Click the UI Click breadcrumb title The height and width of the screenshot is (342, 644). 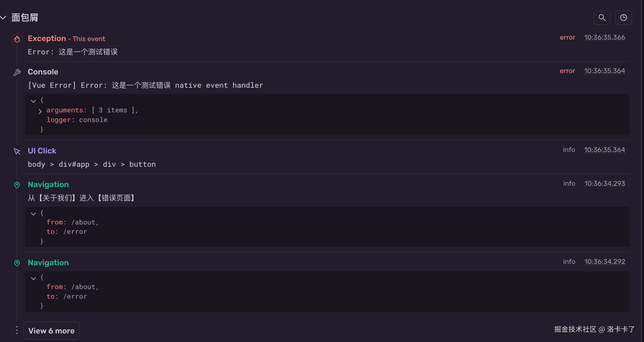pos(42,151)
